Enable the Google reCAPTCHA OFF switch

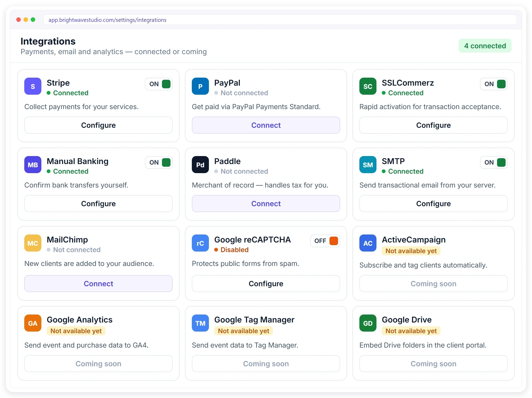point(325,241)
